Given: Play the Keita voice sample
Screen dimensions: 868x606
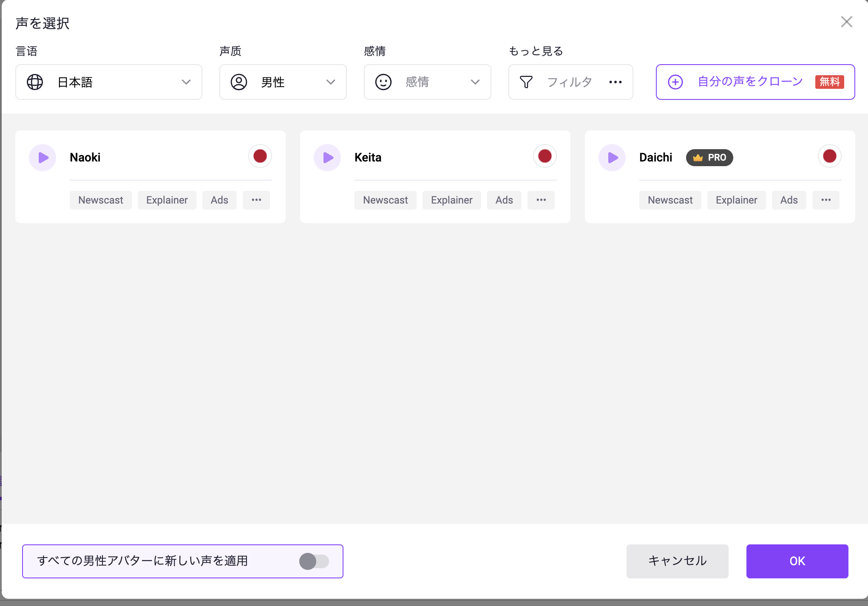Looking at the screenshot, I should tap(327, 157).
